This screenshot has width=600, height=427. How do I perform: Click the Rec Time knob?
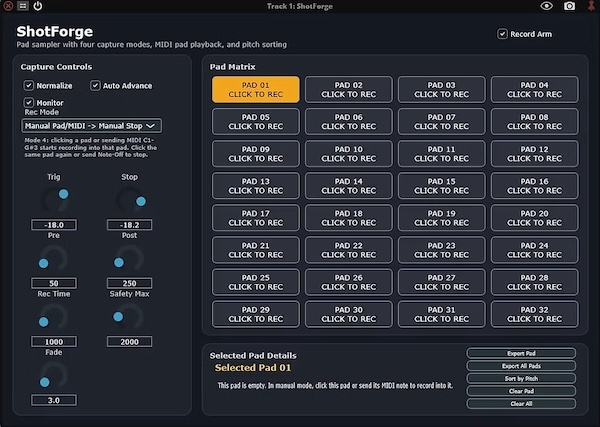pyautogui.click(x=54, y=316)
